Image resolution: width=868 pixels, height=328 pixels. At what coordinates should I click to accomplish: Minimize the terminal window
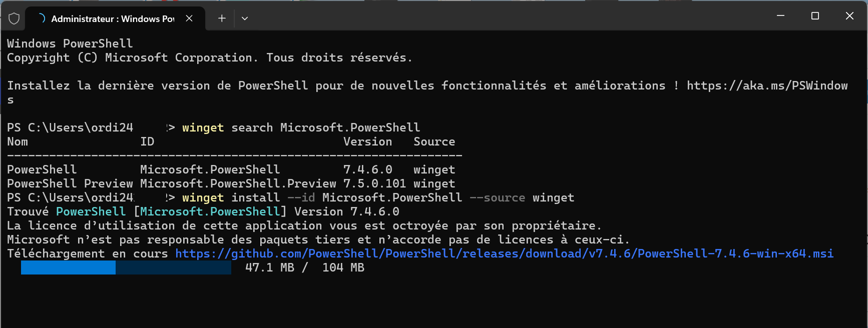[x=780, y=16]
